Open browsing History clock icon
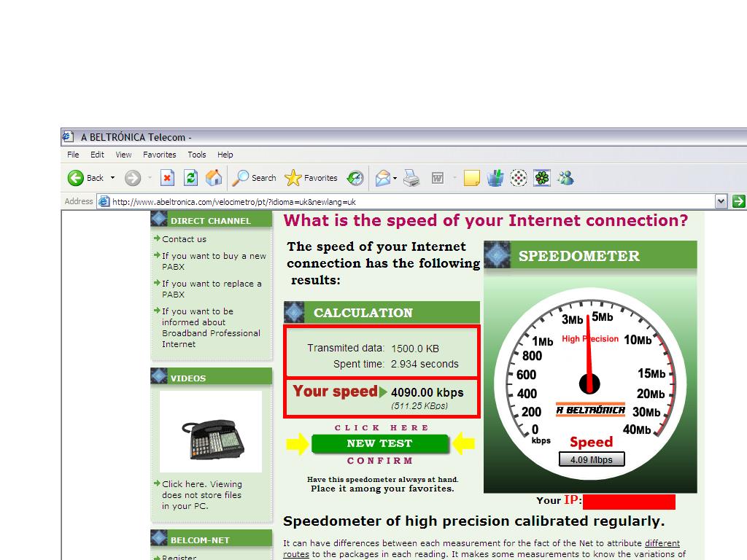This screenshot has width=747, height=560. click(355, 178)
